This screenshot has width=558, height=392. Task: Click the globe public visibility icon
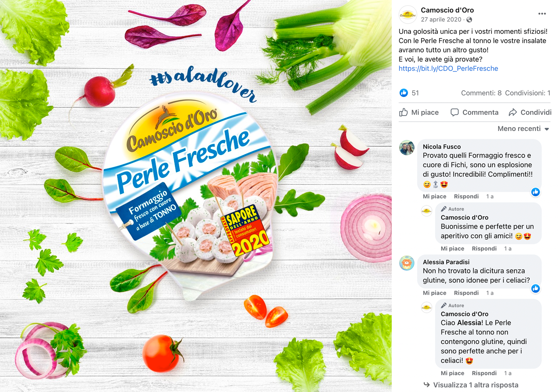tap(469, 20)
